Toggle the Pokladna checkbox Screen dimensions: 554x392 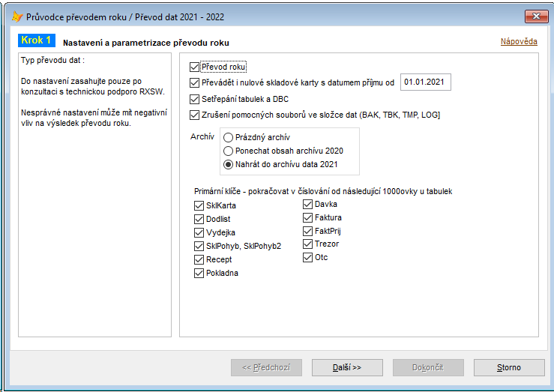click(199, 273)
